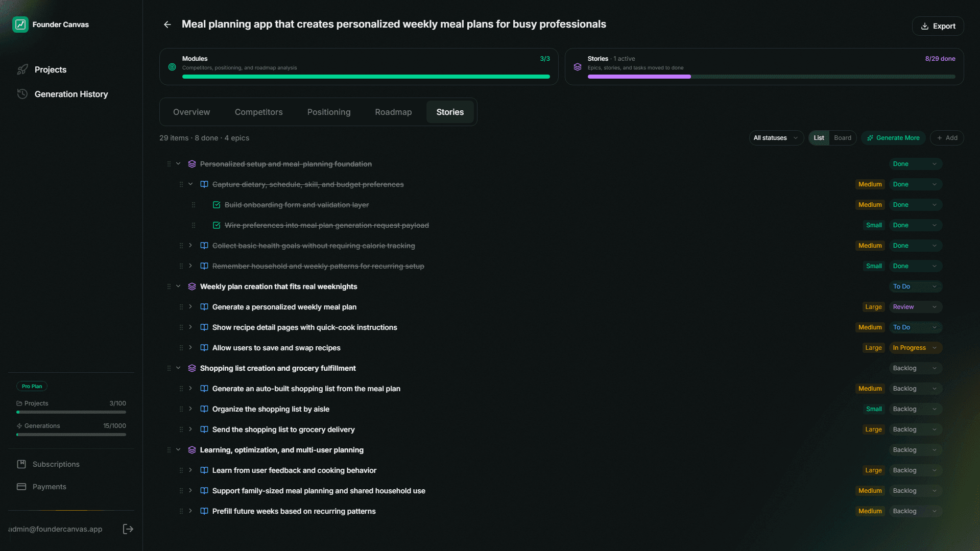The height and width of the screenshot is (551, 980).
Task: Click the checkbox on Wire preferences into meal plan generation
Action: click(x=216, y=225)
